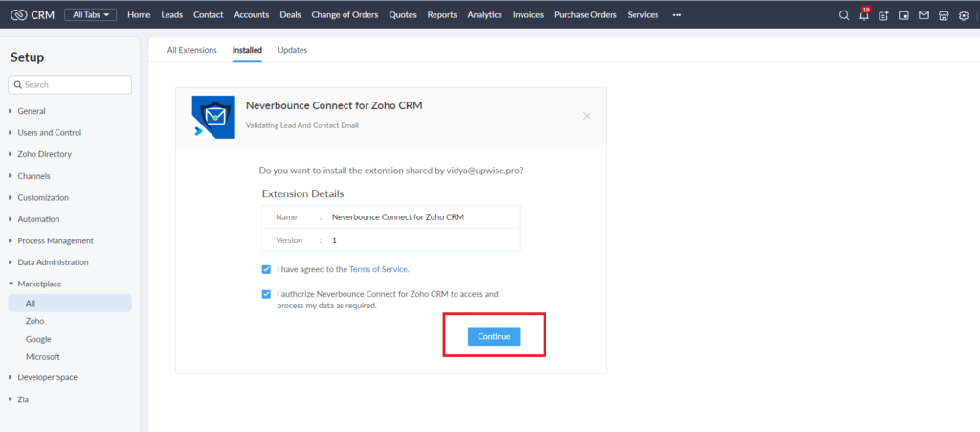Open the notifications bell icon
The image size is (980, 432).
tap(864, 15)
